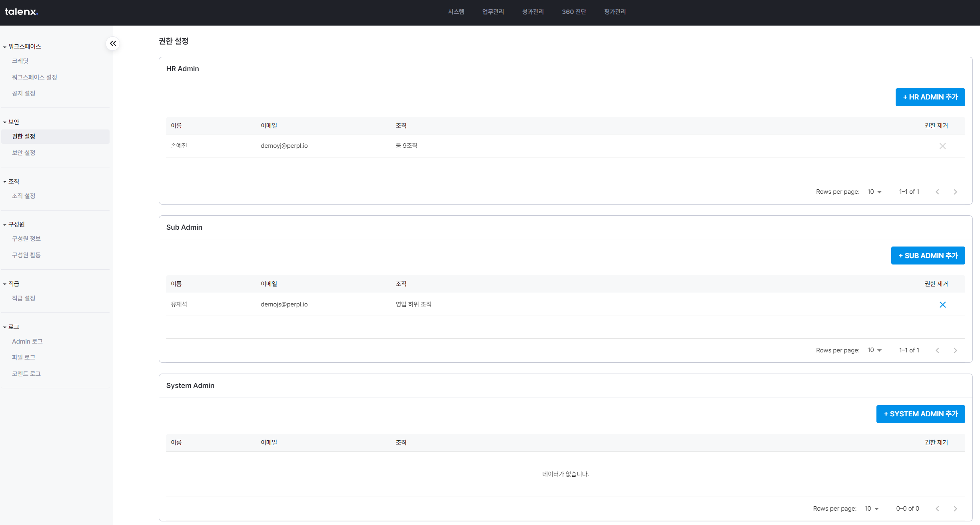This screenshot has height=525, width=980.
Task: Collapse the 워크스페이스 sidebar section
Action: pyautogui.click(x=22, y=46)
